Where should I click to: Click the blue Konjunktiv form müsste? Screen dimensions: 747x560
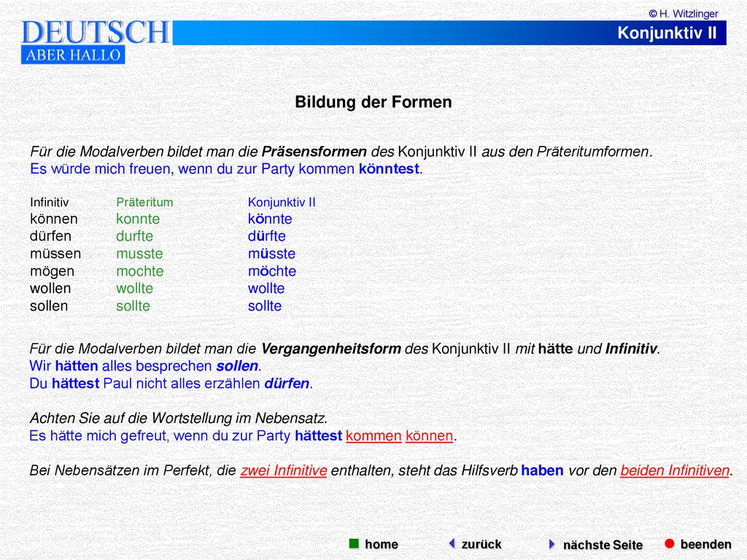pos(271,254)
